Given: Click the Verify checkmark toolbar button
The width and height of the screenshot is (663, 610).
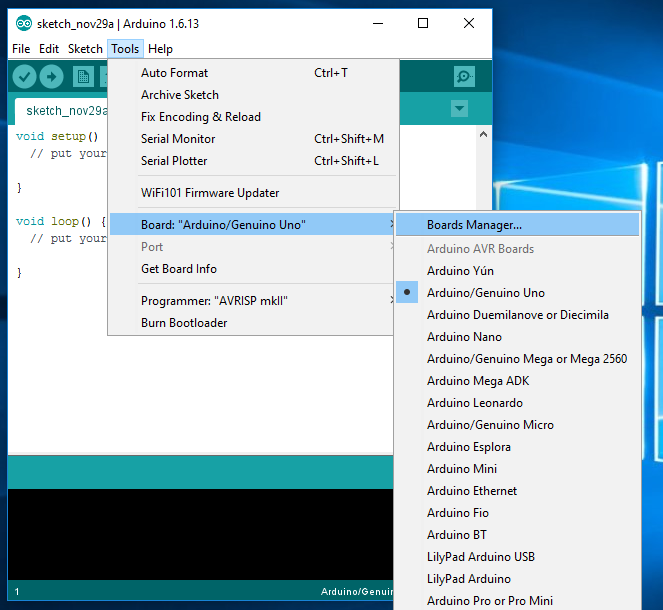Looking at the screenshot, I should pyautogui.click(x=24, y=77).
